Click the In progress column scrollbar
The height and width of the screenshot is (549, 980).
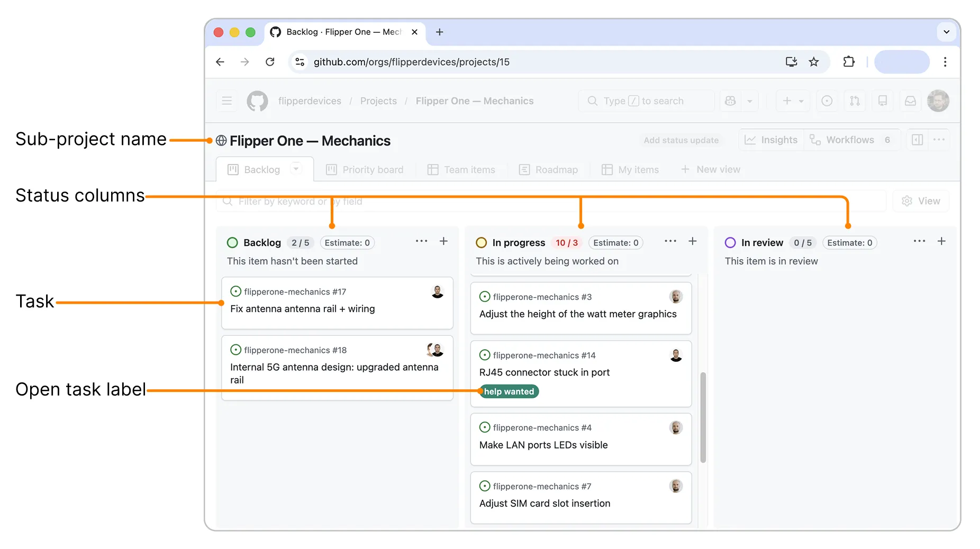[703, 418]
